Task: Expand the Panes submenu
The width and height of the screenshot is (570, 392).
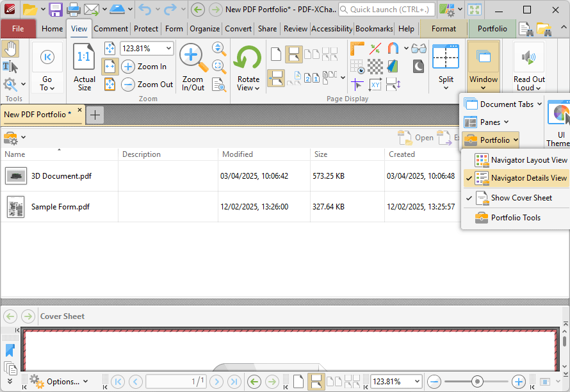Action: pyautogui.click(x=486, y=122)
